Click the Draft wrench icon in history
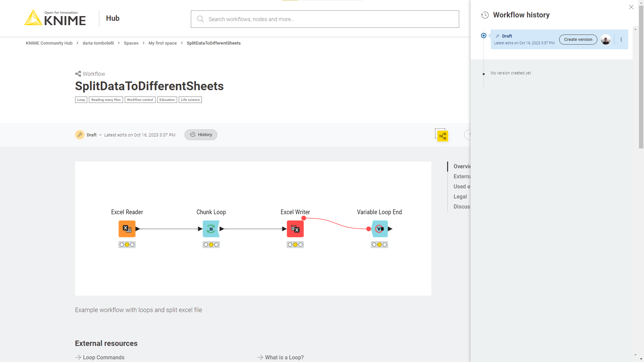The height and width of the screenshot is (362, 644). click(497, 36)
